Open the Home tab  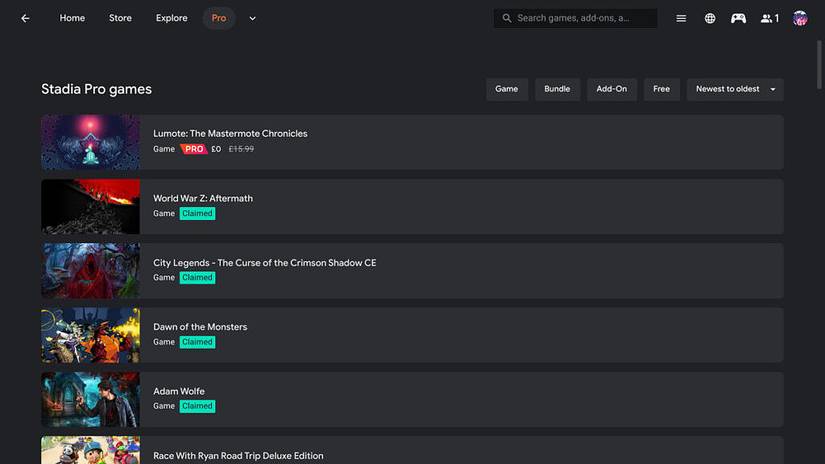tap(72, 18)
